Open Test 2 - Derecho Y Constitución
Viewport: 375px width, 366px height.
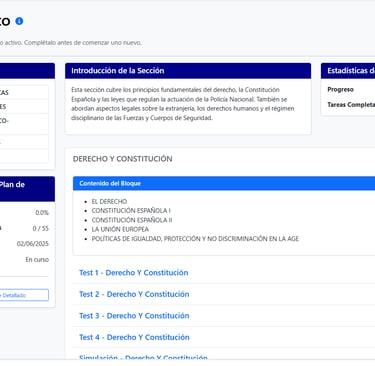click(134, 294)
